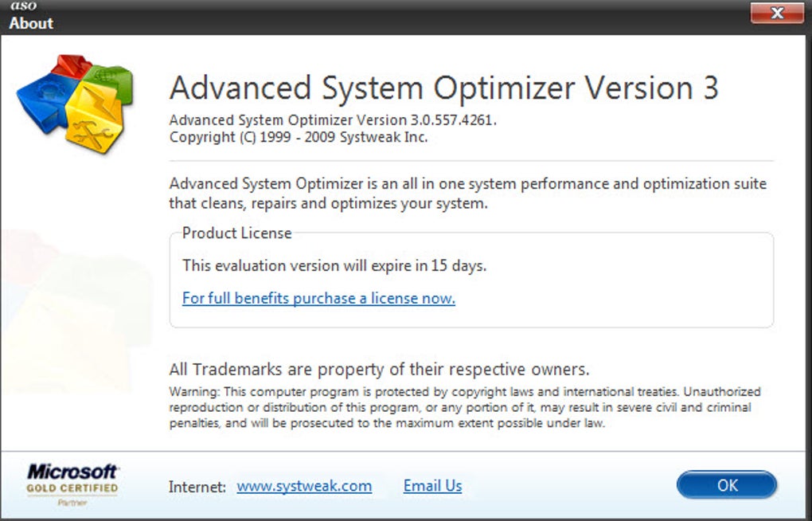Click the trademarks notice text
The width and height of the screenshot is (812, 521).
(x=379, y=369)
